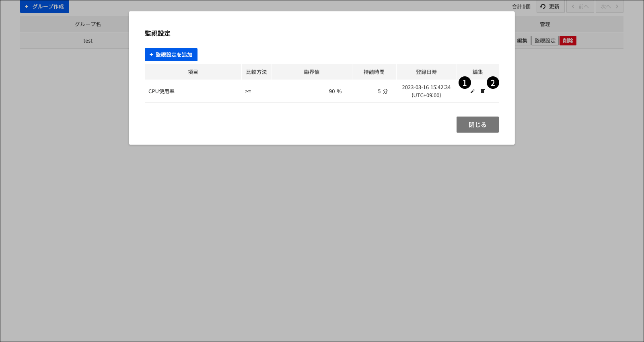The width and height of the screenshot is (644, 342).
Task: Click the black number 2 annotation marker
Action: pos(493,83)
